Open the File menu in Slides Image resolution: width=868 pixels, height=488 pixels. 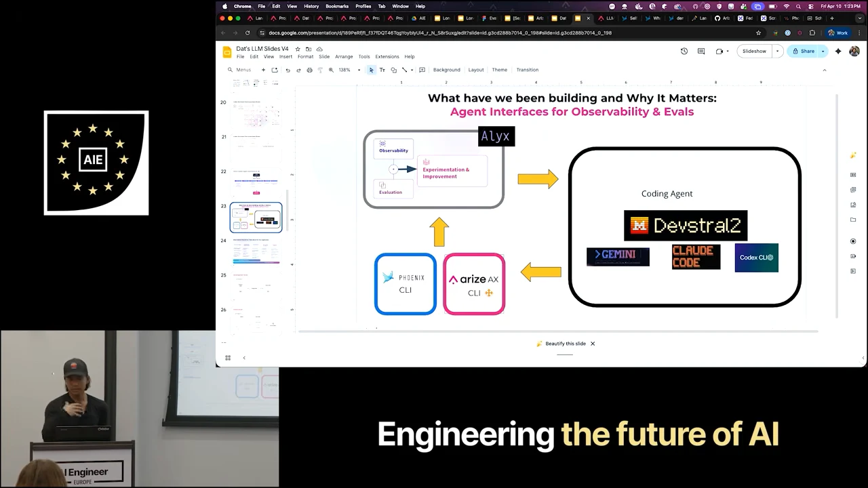click(x=240, y=57)
